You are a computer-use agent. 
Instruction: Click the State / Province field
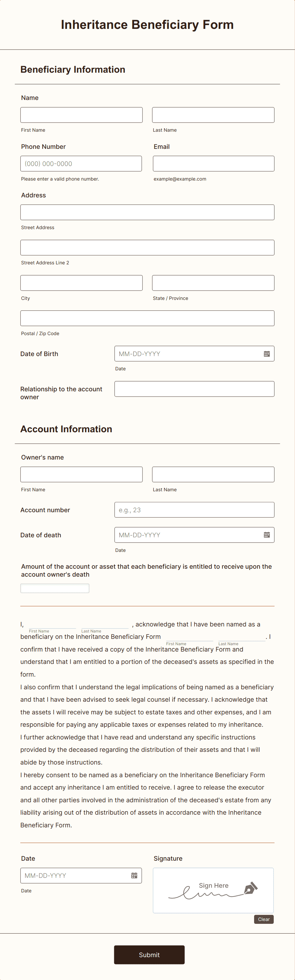[x=213, y=282]
